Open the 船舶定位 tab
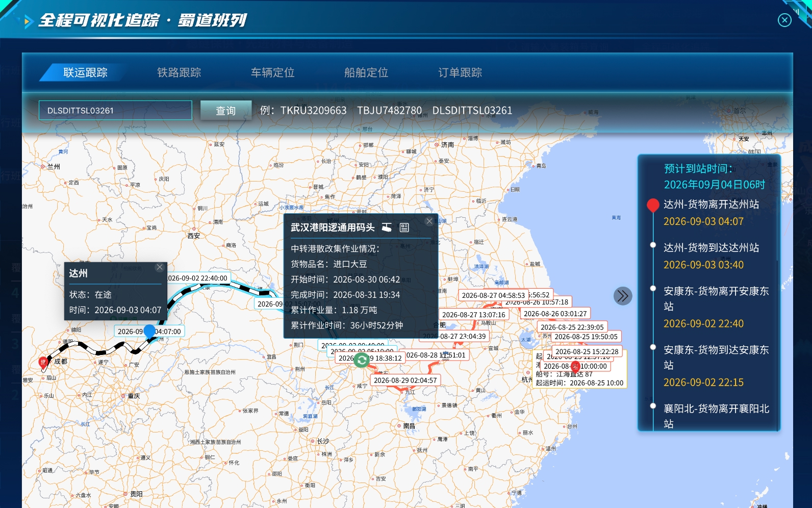Image resolution: width=812 pixels, height=508 pixels. coord(366,72)
